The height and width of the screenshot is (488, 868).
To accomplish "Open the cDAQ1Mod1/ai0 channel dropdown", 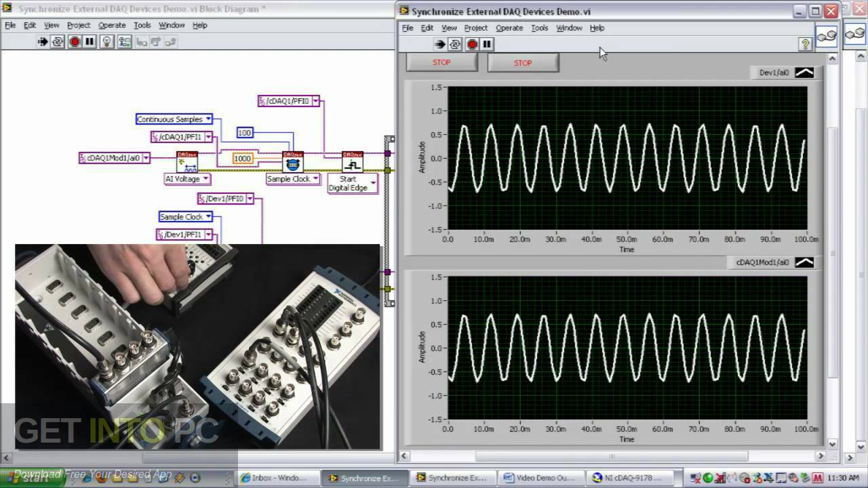I will [x=146, y=158].
